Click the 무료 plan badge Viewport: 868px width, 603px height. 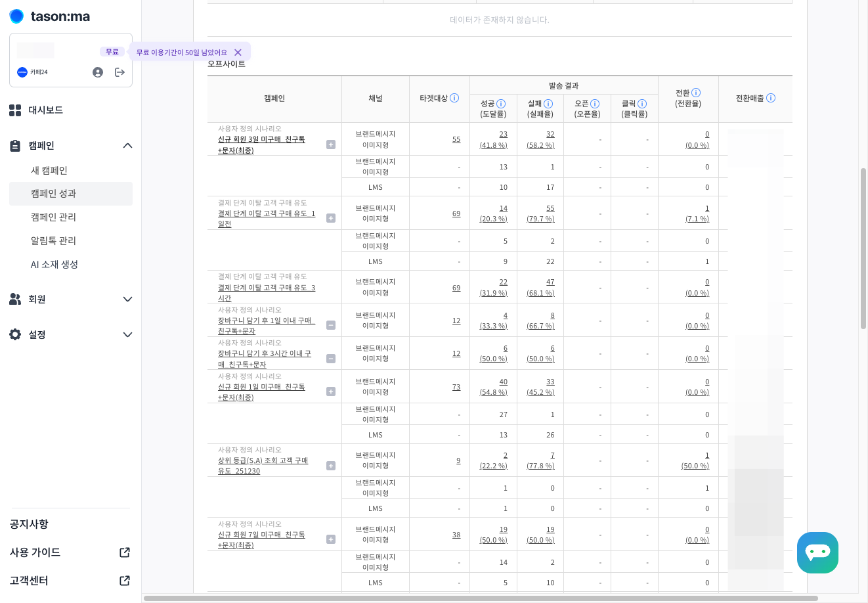112,52
